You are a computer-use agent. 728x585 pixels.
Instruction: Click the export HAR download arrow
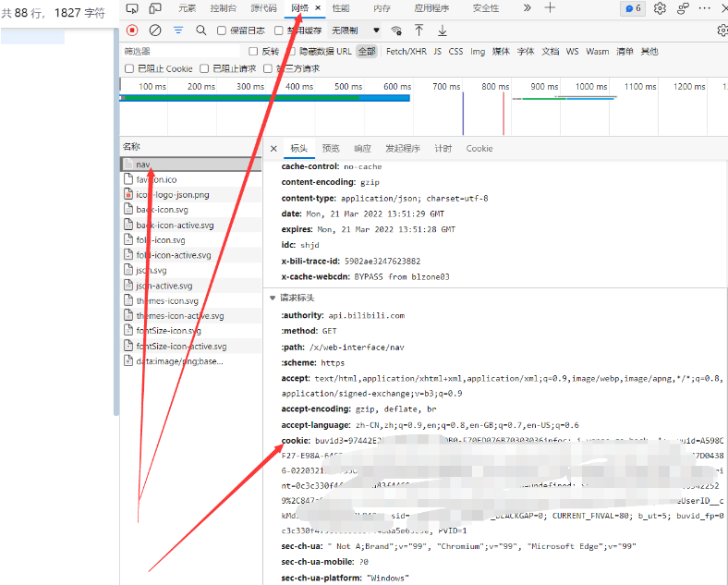tap(442, 30)
